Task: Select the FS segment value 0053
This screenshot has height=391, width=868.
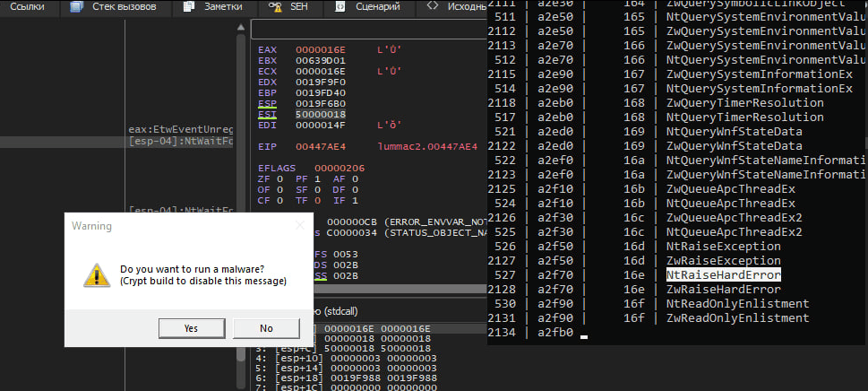Action: click(x=347, y=254)
